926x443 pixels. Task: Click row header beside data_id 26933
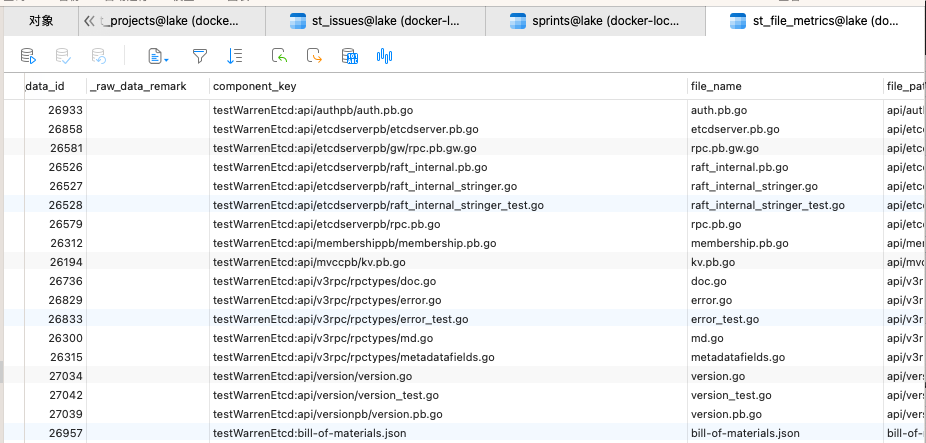pos(14,110)
